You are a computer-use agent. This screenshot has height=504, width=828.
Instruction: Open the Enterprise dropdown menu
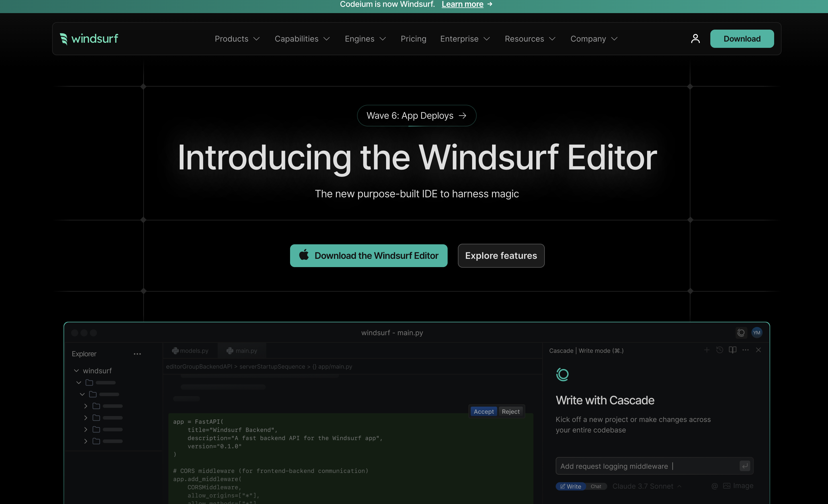point(465,39)
